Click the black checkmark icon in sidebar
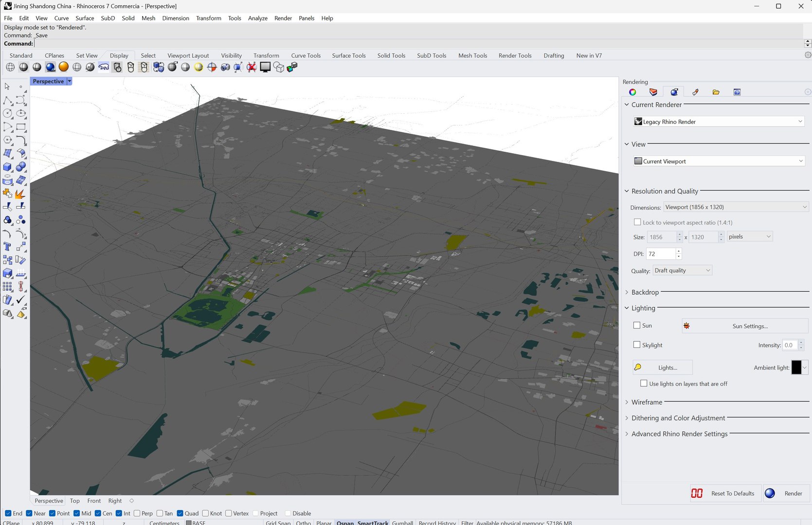Image resolution: width=812 pixels, height=525 pixels. pos(21,300)
